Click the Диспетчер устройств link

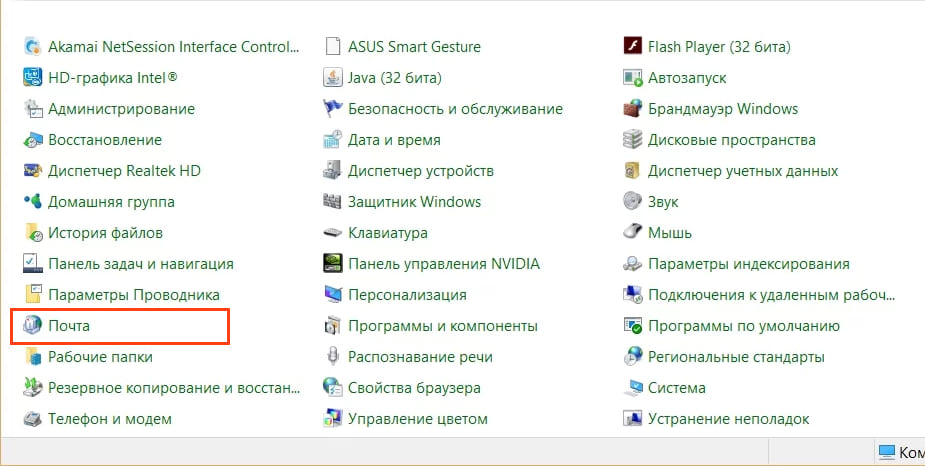click(421, 171)
